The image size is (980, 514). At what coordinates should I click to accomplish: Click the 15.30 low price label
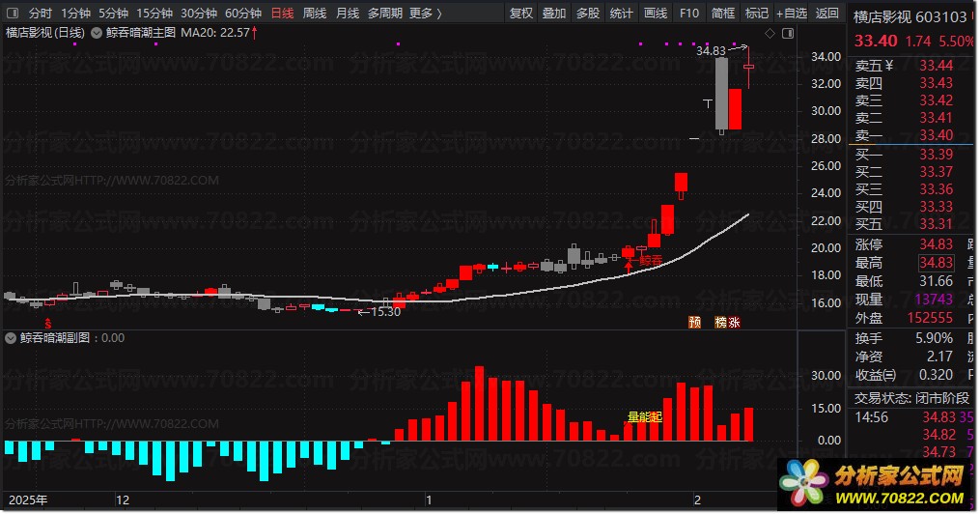tap(385, 311)
